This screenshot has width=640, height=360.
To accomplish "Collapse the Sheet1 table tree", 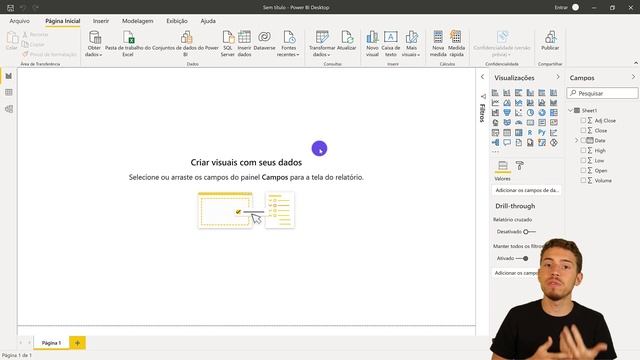I will (571, 110).
